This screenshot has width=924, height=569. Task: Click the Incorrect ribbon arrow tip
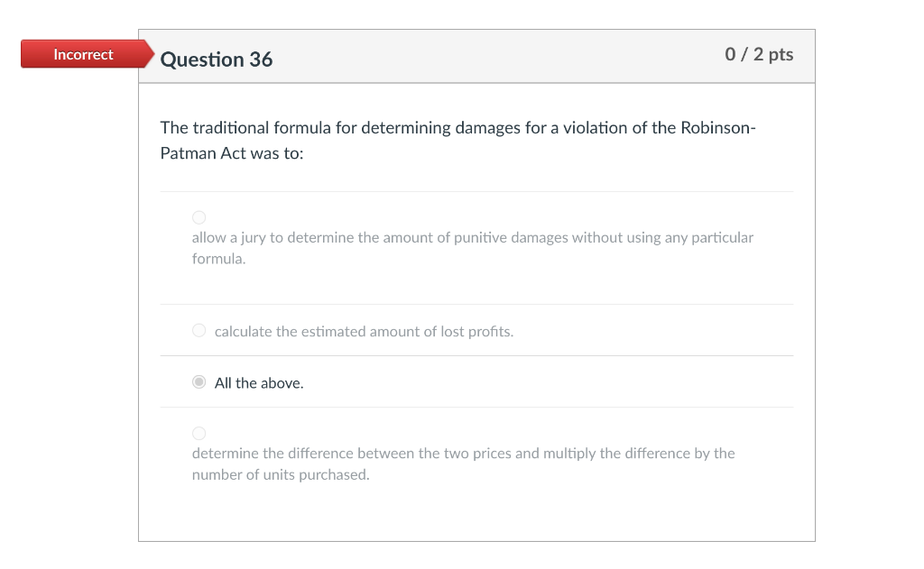coord(152,53)
